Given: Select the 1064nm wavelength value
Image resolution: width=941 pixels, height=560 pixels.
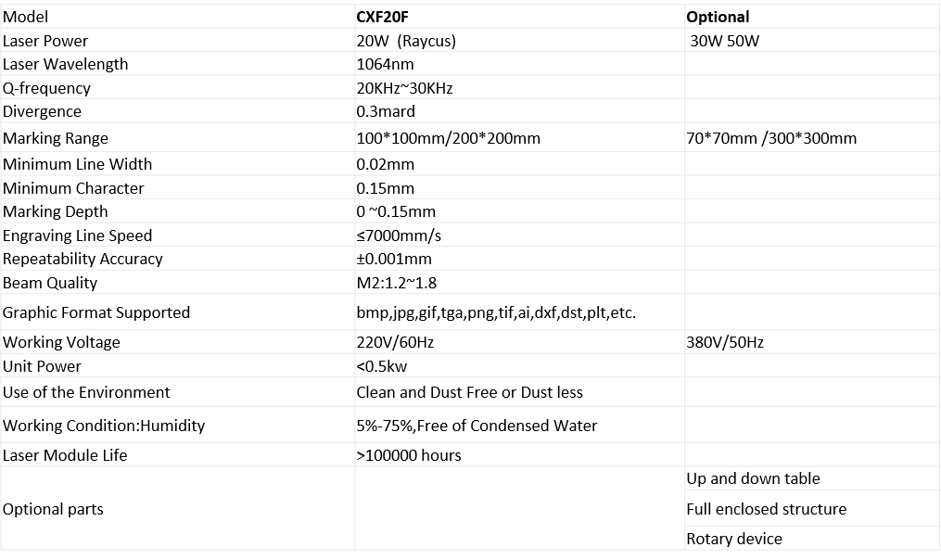Looking at the screenshot, I should coord(385,64).
